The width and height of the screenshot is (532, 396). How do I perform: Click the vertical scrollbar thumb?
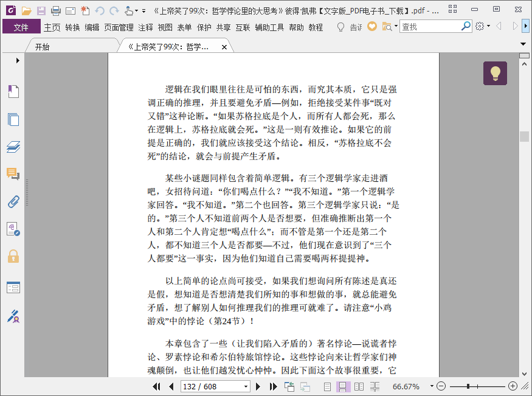coord(524,136)
